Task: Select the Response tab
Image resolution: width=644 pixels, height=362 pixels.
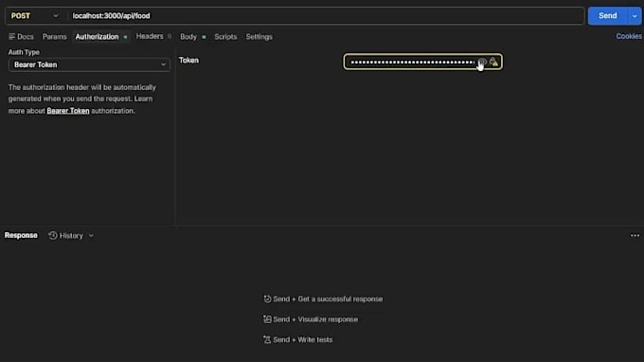Action: tap(21, 235)
